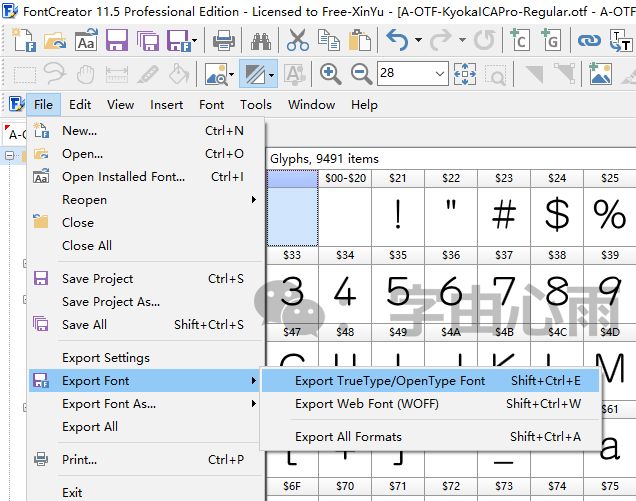Open the Font menu
Image resolution: width=636 pixels, height=501 pixels.
[x=211, y=105]
